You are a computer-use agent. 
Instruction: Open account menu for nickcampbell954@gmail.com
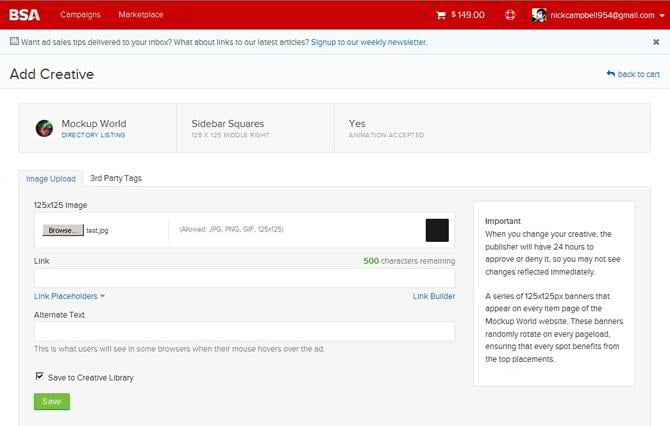[606, 15]
